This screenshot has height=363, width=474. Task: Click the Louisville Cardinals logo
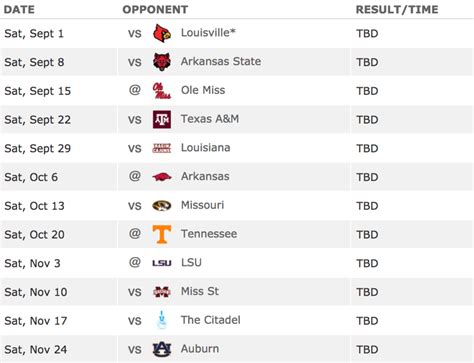coord(162,33)
